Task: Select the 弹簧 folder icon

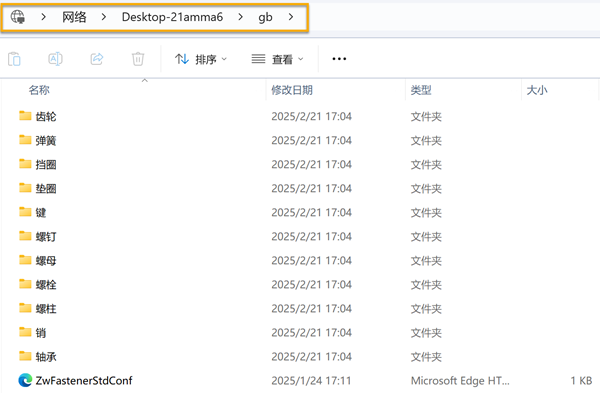Action: tap(25, 140)
